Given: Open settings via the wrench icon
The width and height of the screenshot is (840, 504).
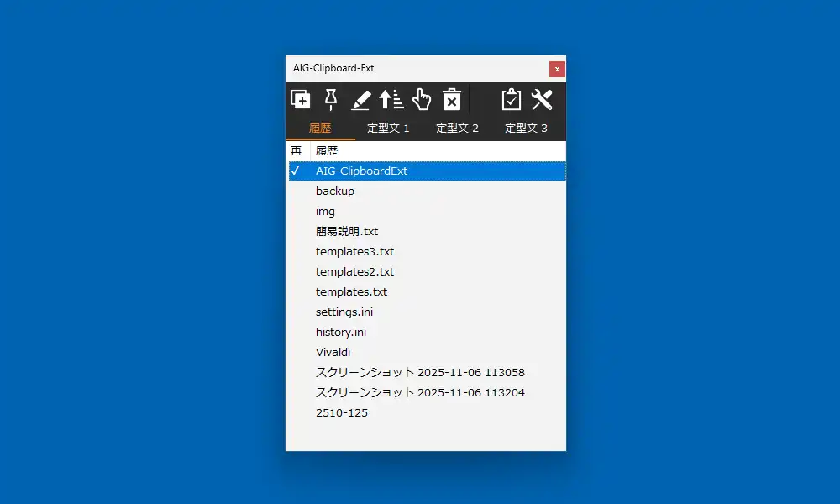Looking at the screenshot, I should click(x=543, y=99).
